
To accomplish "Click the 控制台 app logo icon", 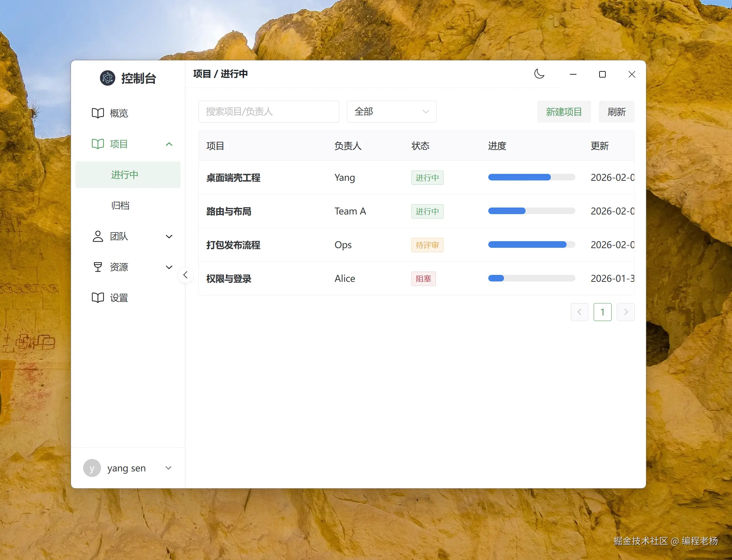I will [x=107, y=78].
